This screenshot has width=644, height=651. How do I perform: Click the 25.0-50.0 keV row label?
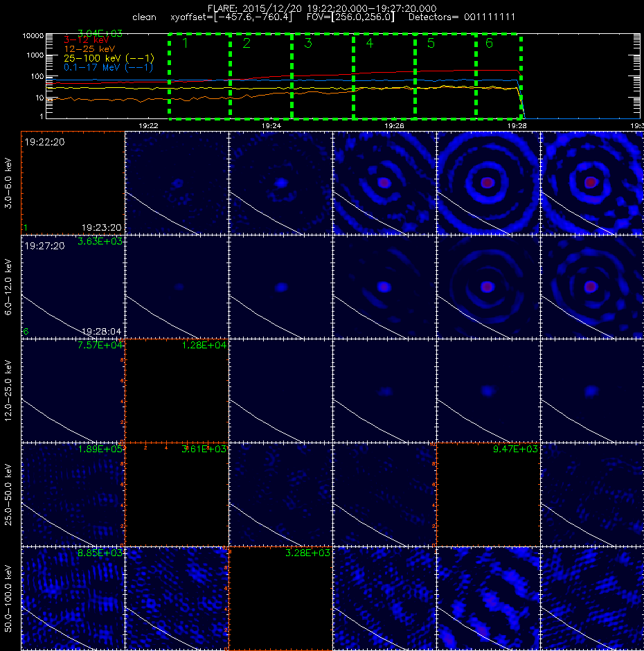click(x=8, y=494)
